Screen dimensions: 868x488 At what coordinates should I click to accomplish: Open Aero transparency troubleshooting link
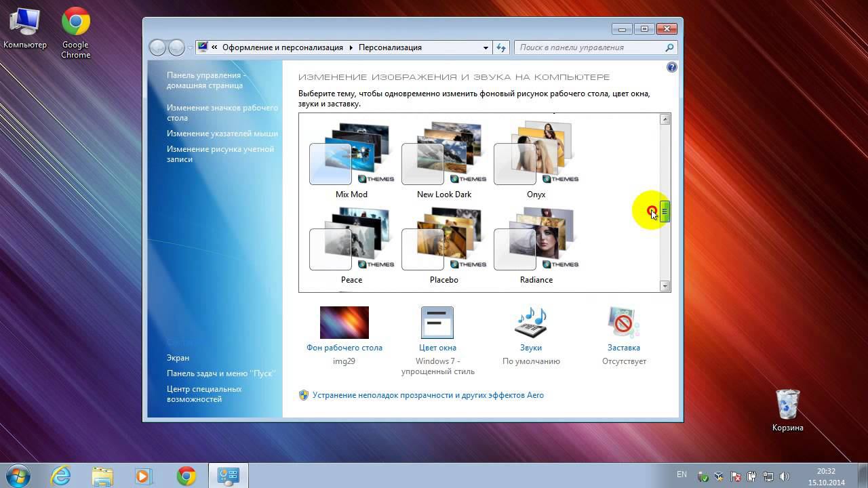428,395
